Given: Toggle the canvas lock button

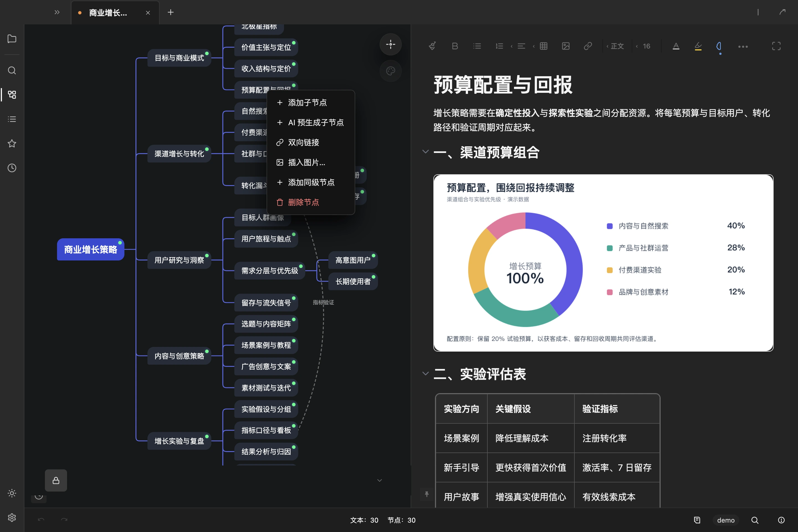Looking at the screenshot, I should click(x=56, y=480).
